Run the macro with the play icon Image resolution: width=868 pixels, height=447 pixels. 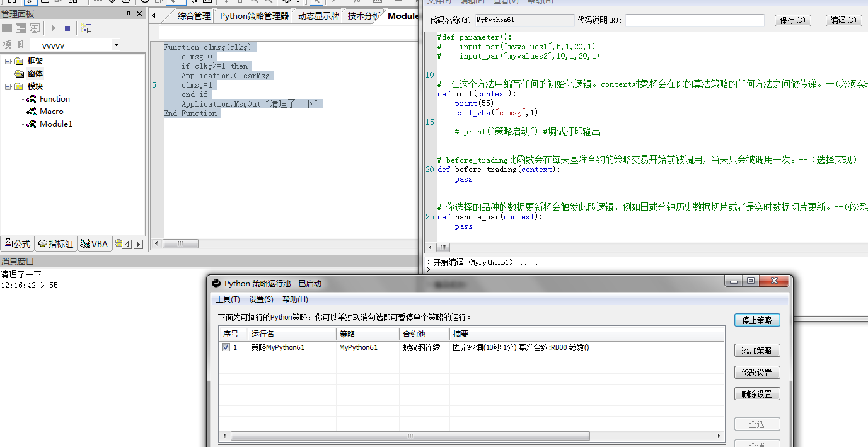pyautogui.click(x=54, y=28)
